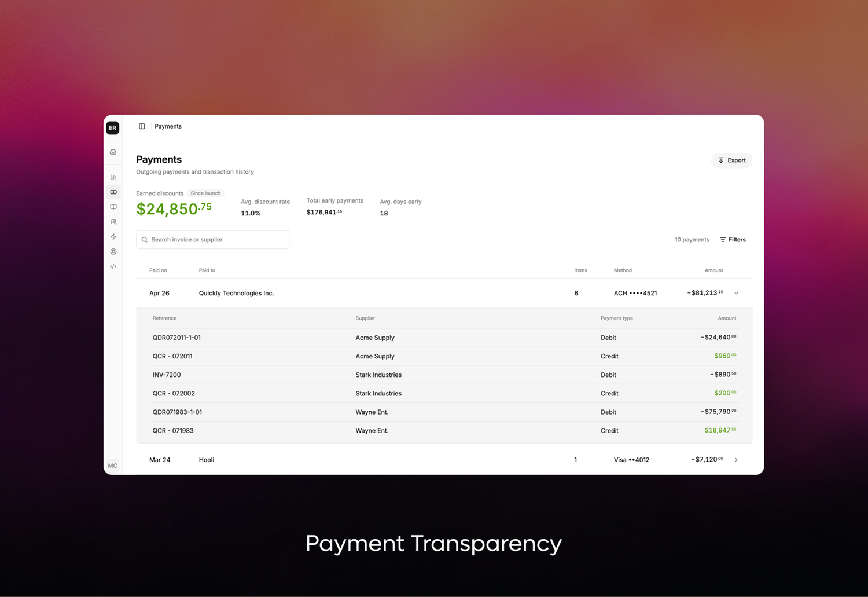868x597 pixels.
Task: Open the people icon in sidebar
Action: 113,222
